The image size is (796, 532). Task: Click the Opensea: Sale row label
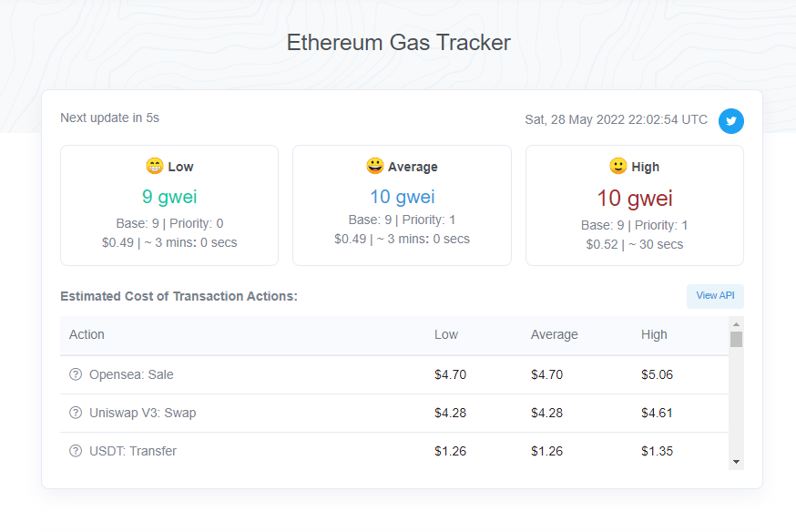(131, 374)
